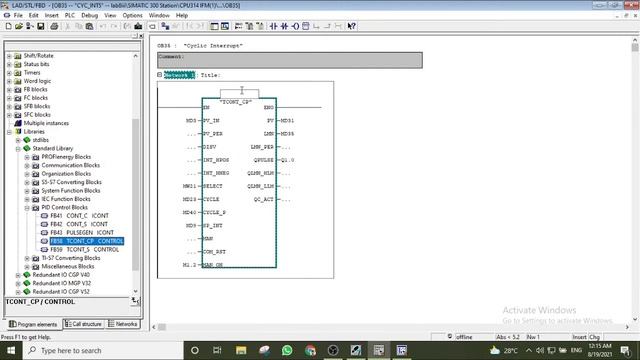Open a block with the Open folder icon

click(x=19, y=26)
